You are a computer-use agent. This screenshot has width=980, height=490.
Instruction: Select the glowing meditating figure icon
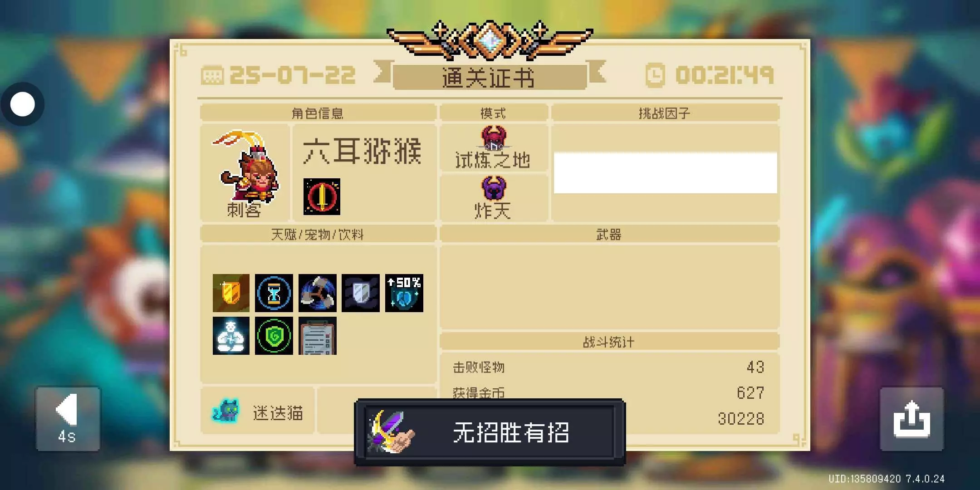click(231, 336)
